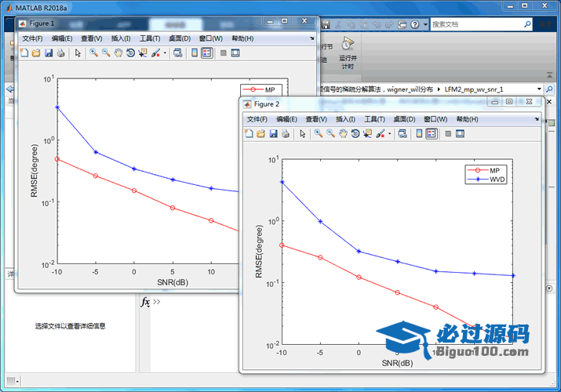Open Help question mark icon in MATLAB

coord(414,24)
